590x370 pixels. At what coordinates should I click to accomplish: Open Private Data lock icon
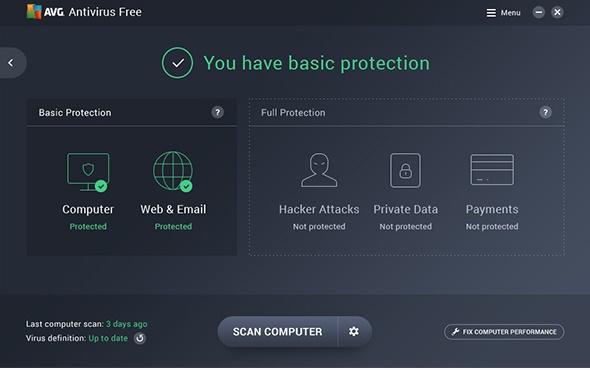[405, 170]
